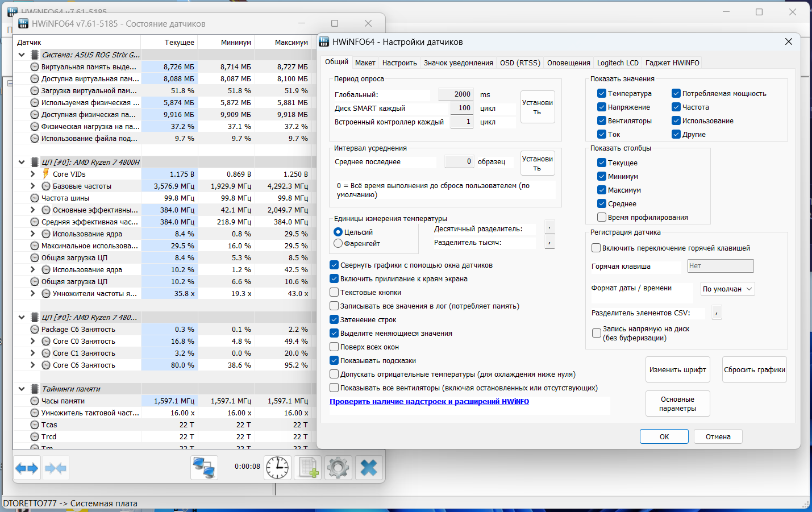Switch to the OSD (RTSS) tab
Screen dimensions: 812x512
pos(520,63)
